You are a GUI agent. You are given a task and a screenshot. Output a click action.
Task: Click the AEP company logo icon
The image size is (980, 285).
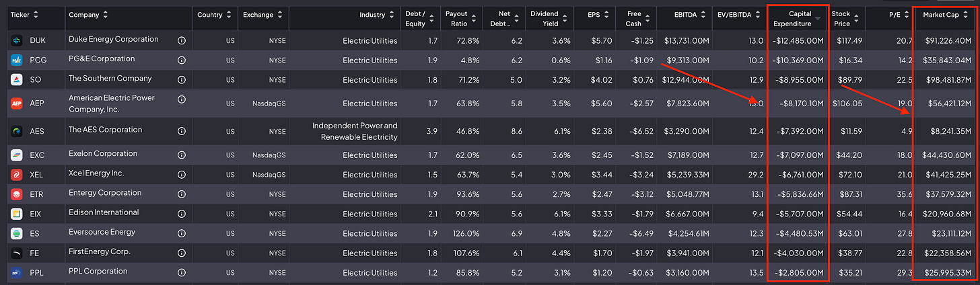17,104
